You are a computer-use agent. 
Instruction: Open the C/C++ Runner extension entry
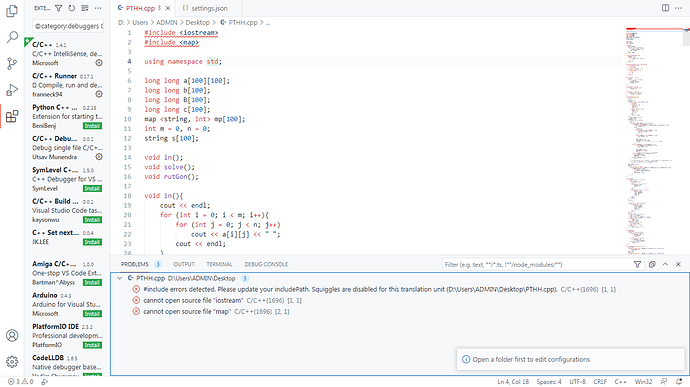click(66, 85)
